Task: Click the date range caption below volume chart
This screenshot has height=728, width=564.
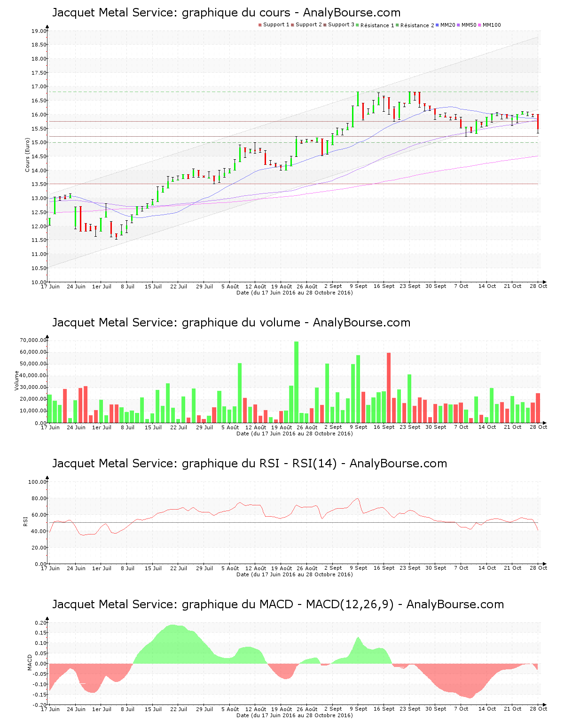Action: (x=294, y=434)
